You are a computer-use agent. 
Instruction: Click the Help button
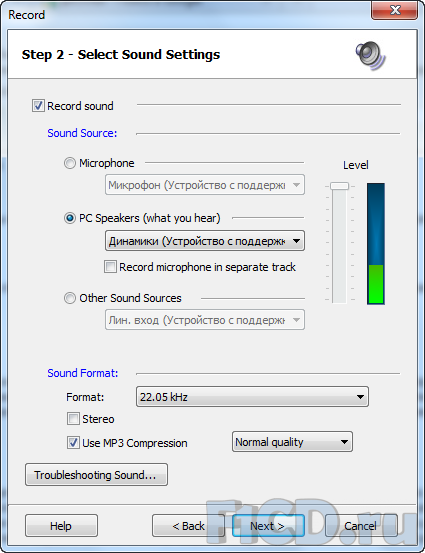61,525
